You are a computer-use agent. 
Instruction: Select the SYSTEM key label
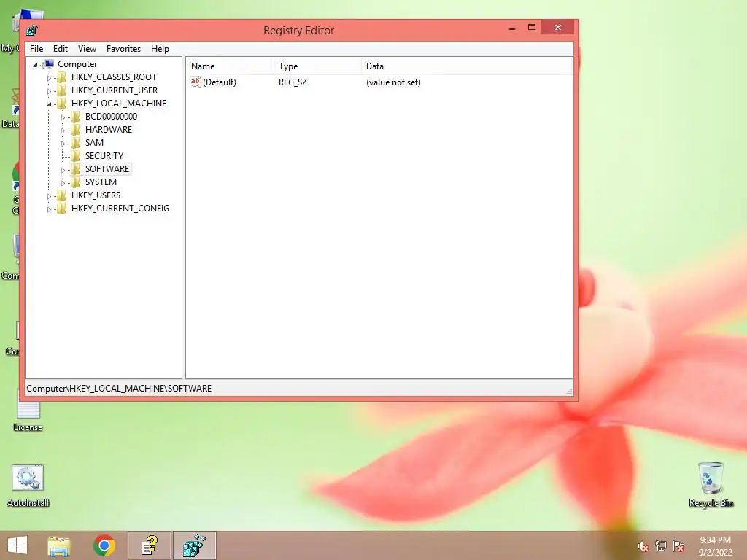101,182
